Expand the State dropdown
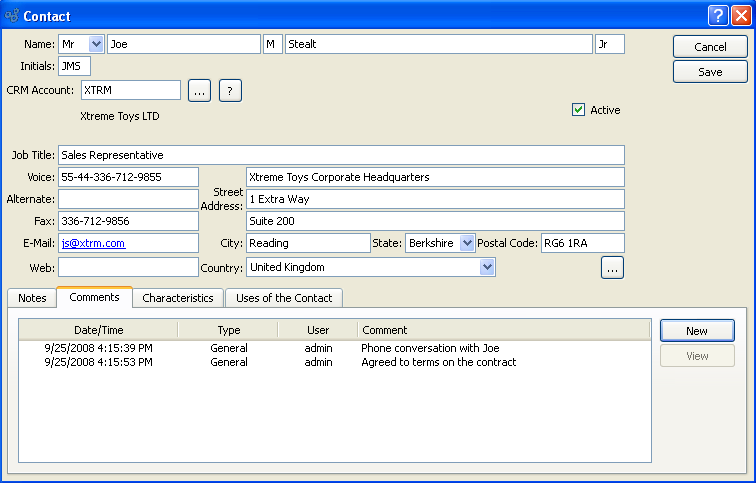 (x=466, y=243)
